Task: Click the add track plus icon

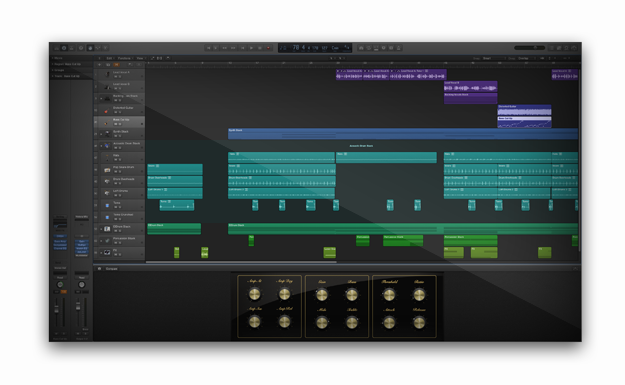Action: pyautogui.click(x=99, y=64)
